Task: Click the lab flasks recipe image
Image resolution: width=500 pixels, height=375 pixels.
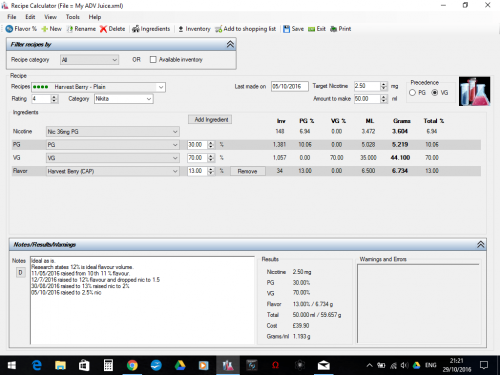Action: click(x=474, y=91)
